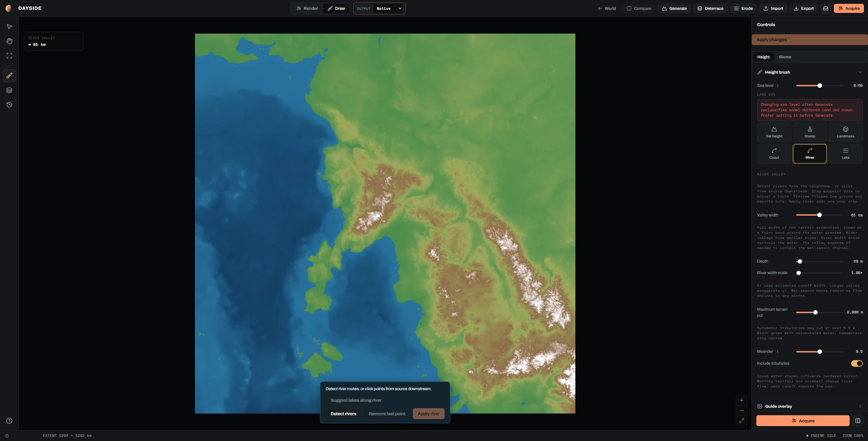Choose the Lake brush tool
Image resolution: width=868 pixels, height=441 pixels.
[x=845, y=154]
